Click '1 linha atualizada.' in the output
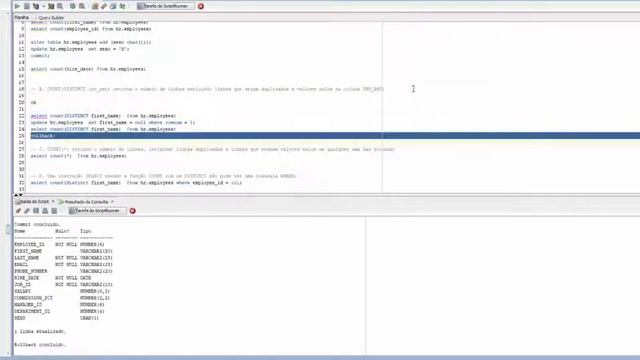This screenshot has width=640, height=360. [40, 331]
